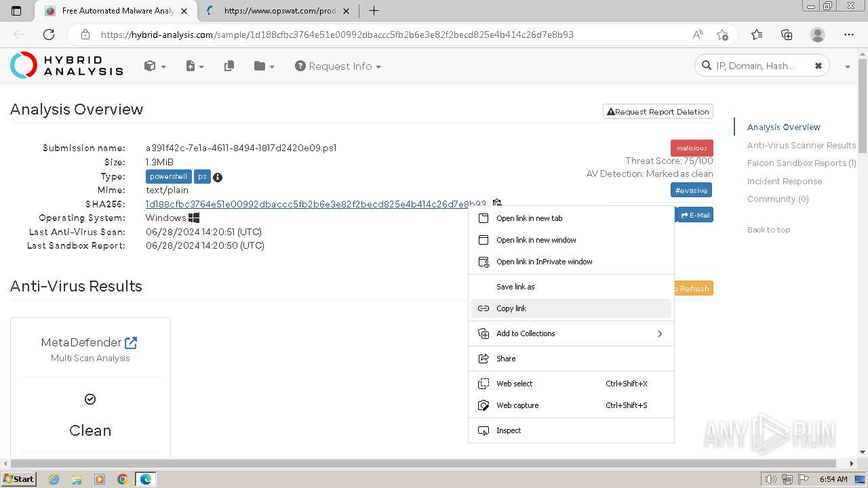Jump to Anti-Virus Scanner Results section
868x488 pixels.
click(x=802, y=145)
